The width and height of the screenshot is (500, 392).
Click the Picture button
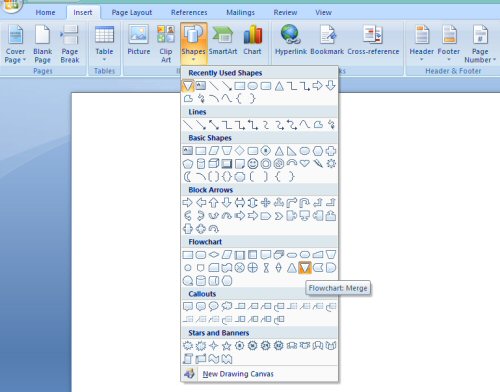[x=139, y=40]
